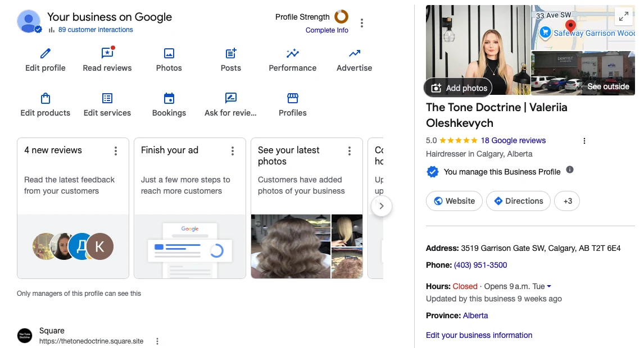The width and height of the screenshot is (644, 348).
Task: Click the business account avatar icon
Action: [28, 21]
